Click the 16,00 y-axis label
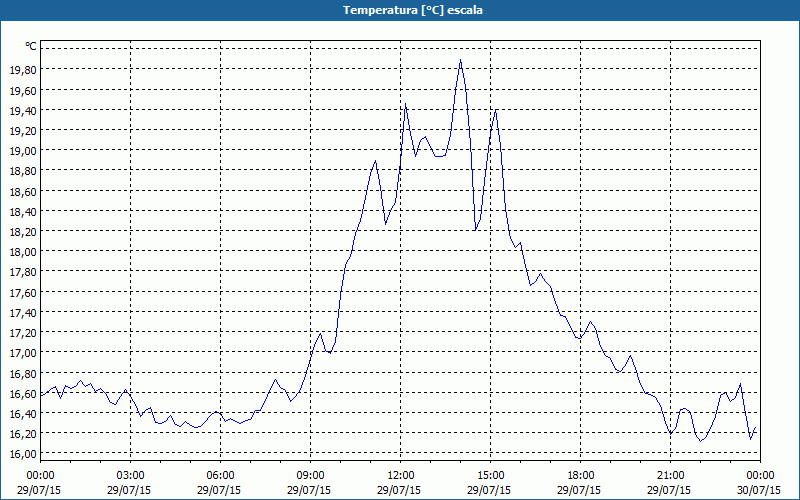Viewport: 800px width, 500px height. pyautogui.click(x=23, y=454)
